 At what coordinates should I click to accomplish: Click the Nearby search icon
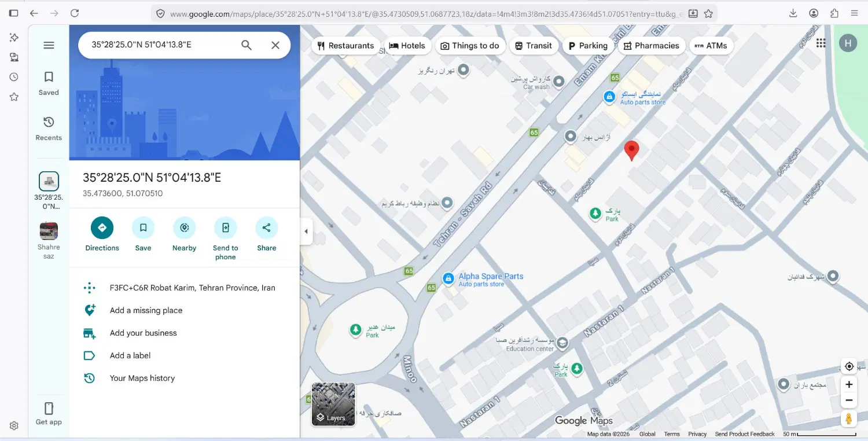184,228
